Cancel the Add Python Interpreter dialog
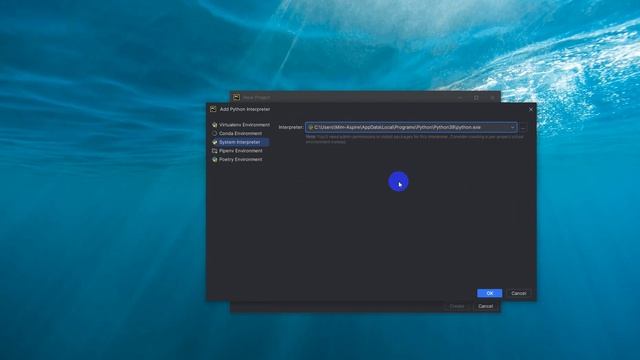The height and width of the screenshot is (360, 640). coord(518,293)
